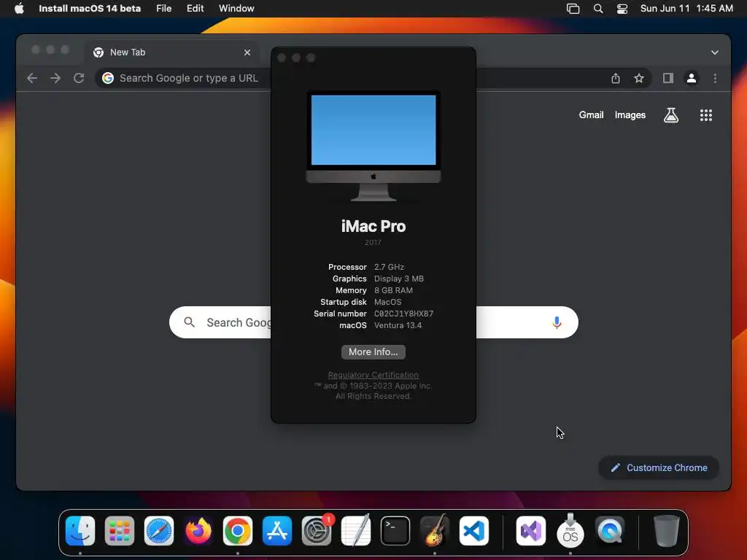This screenshot has width=747, height=560.
Task: Select the 8 GB RAM value
Action: click(393, 290)
